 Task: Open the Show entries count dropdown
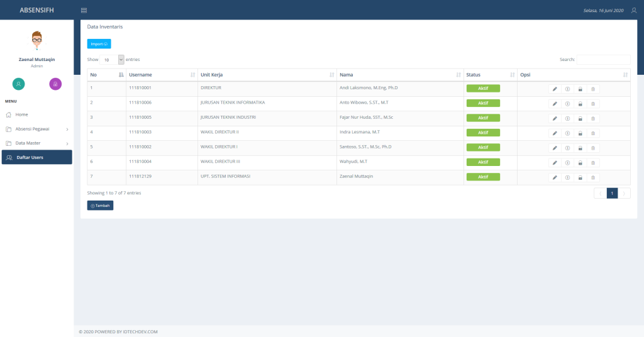pyautogui.click(x=112, y=60)
